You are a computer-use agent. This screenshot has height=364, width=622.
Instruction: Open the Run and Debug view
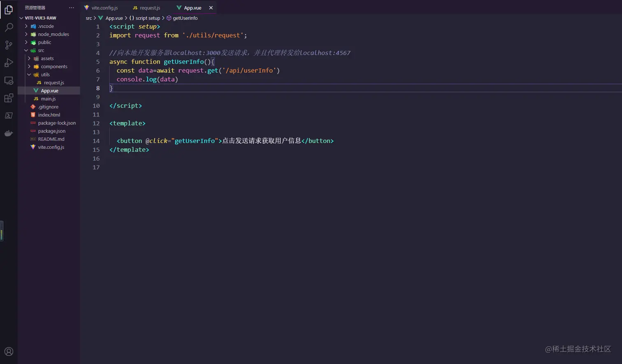[9, 63]
